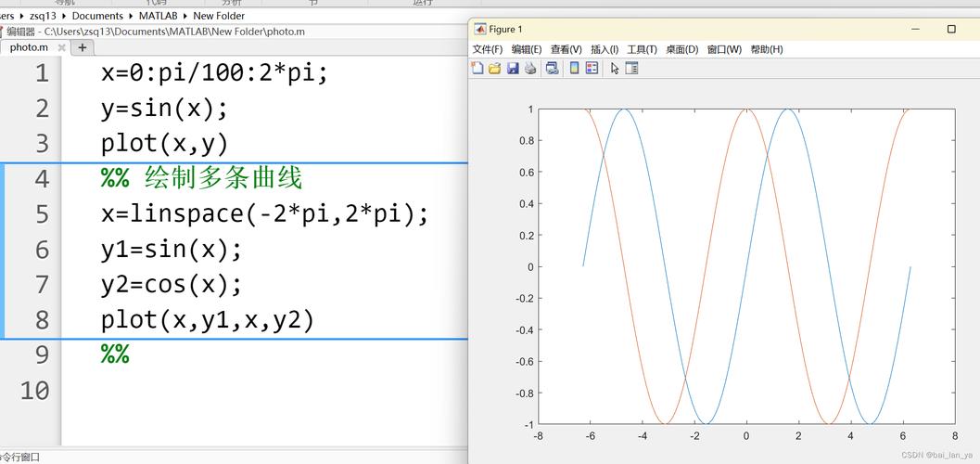Click the Open File folder icon

tap(495, 69)
